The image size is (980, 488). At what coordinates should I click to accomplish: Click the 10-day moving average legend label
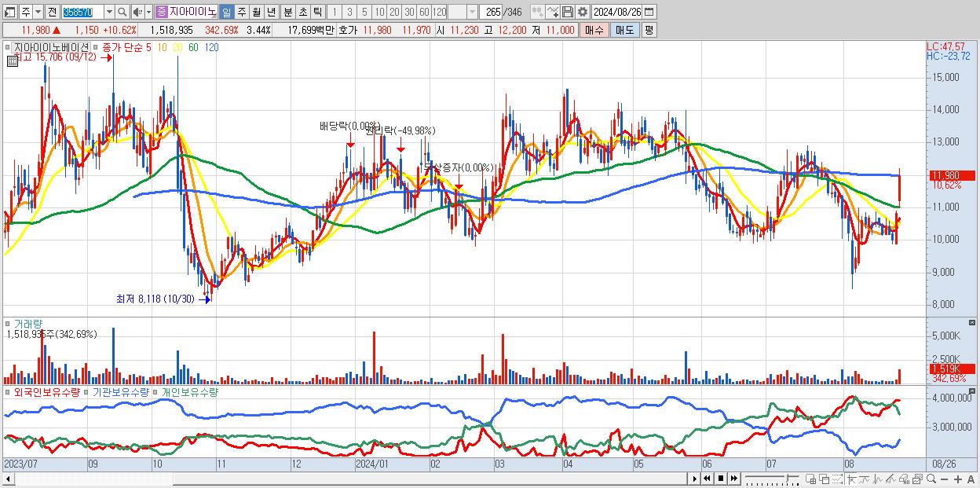tap(162, 47)
